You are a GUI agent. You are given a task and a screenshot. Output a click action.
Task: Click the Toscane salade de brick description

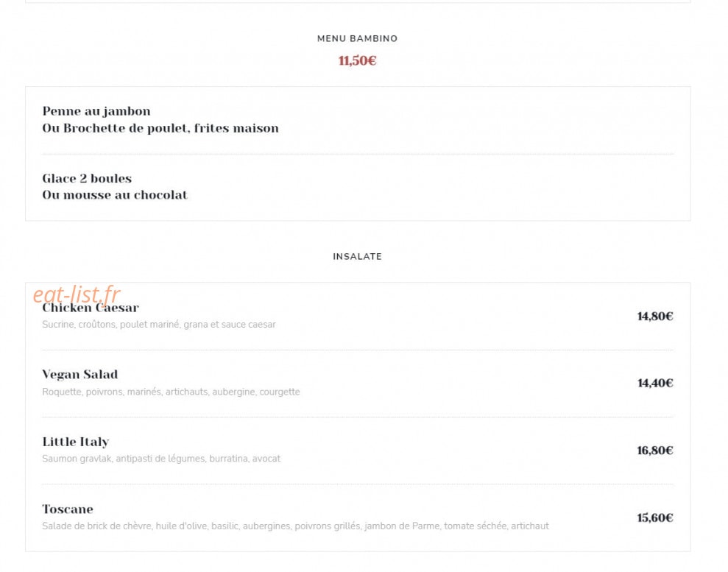click(x=295, y=526)
